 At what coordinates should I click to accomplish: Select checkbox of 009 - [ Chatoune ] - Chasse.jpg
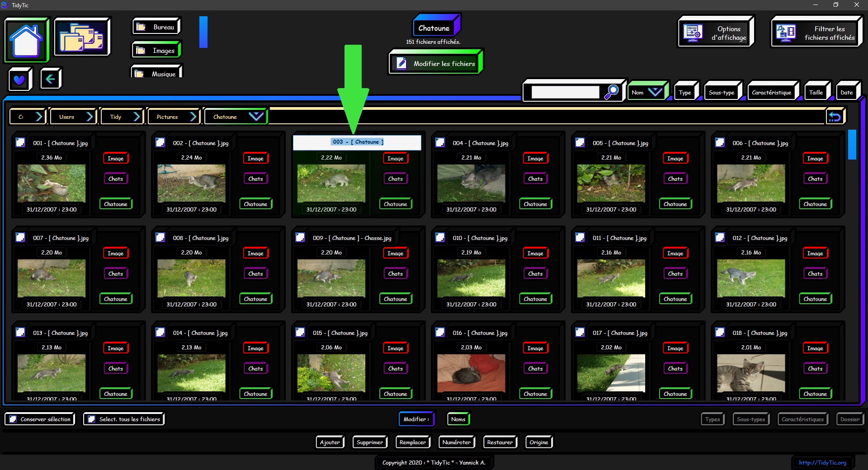pyautogui.click(x=300, y=238)
